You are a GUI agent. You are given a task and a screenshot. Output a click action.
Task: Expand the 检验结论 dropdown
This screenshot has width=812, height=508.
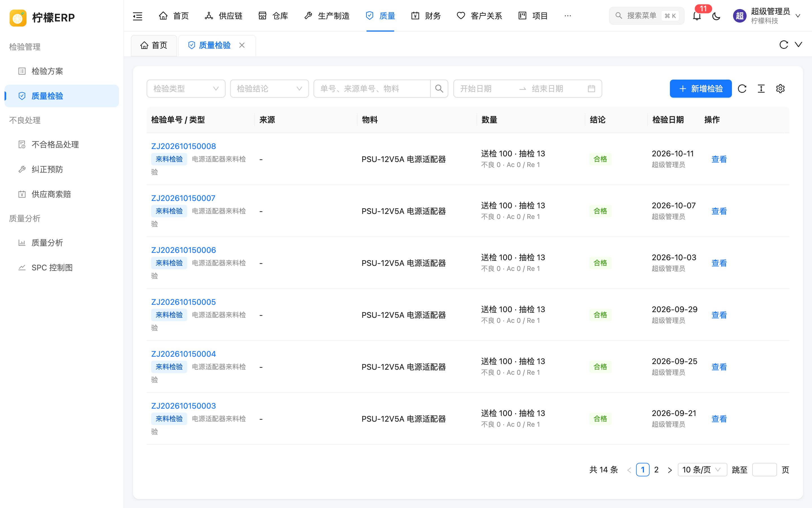coord(270,89)
